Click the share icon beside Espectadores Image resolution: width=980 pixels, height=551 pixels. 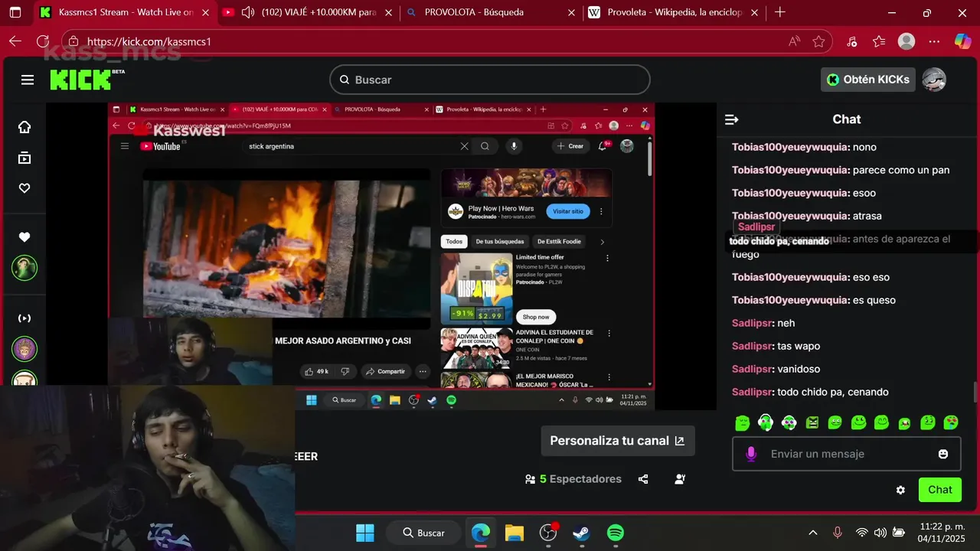[643, 479]
